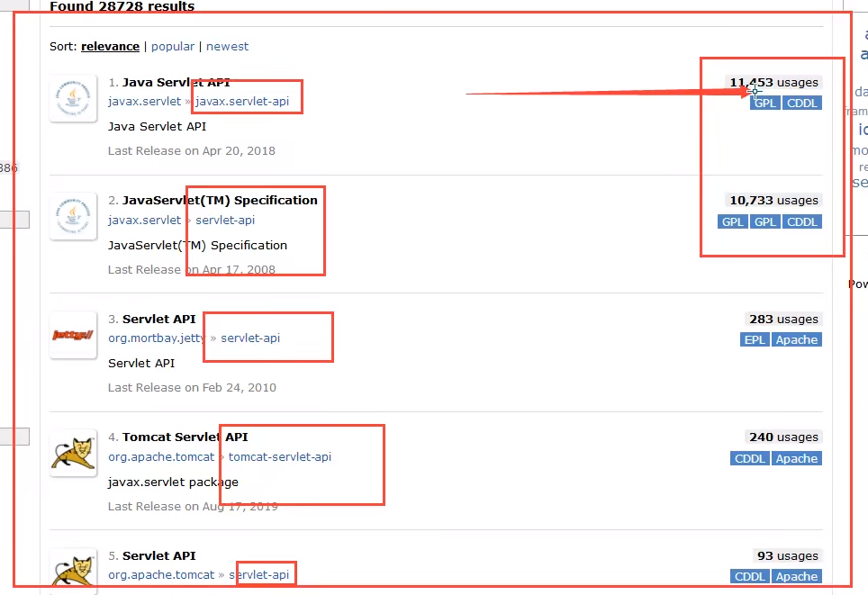This screenshot has height=595, width=868.
Task: Click CDDL tag of result 5 Servlet API
Action: pyautogui.click(x=749, y=577)
